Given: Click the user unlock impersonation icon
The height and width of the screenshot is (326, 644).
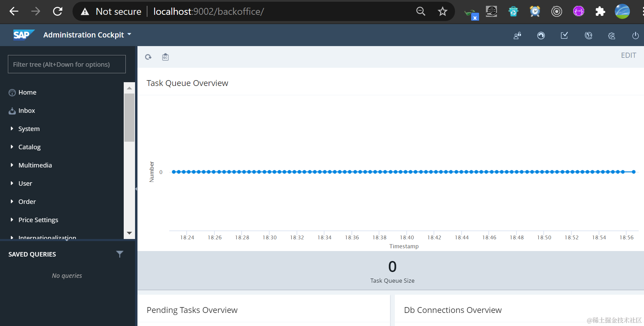Looking at the screenshot, I should [x=517, y=35].
